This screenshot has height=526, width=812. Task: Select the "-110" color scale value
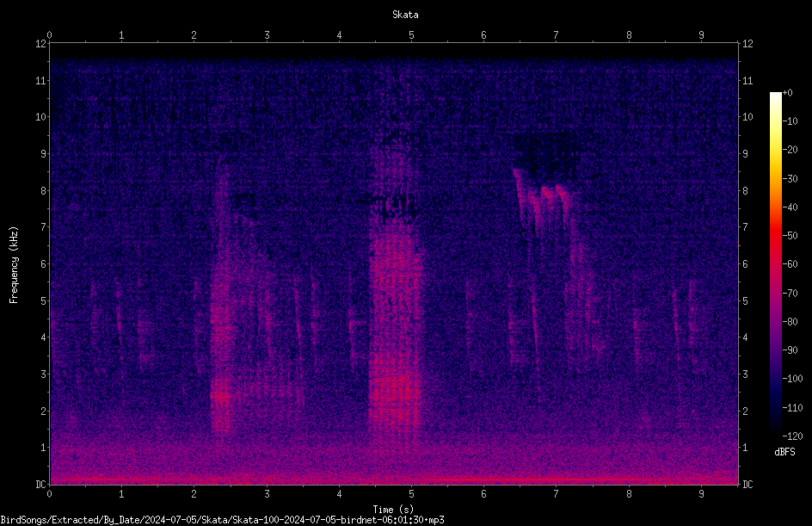(792, 408)
